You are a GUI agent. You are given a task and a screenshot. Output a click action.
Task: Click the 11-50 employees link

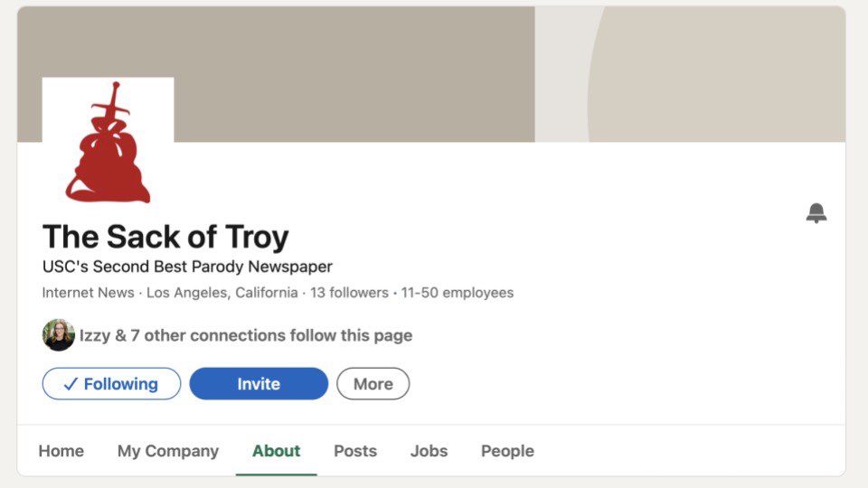(x=458, y=293)
